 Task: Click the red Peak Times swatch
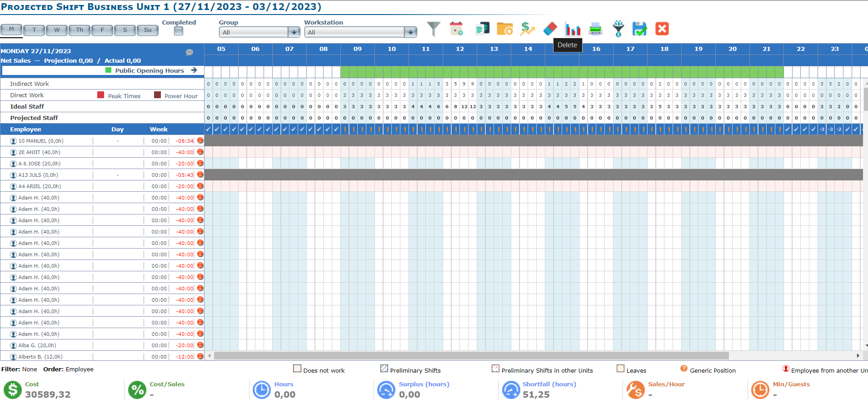(101, 95)
